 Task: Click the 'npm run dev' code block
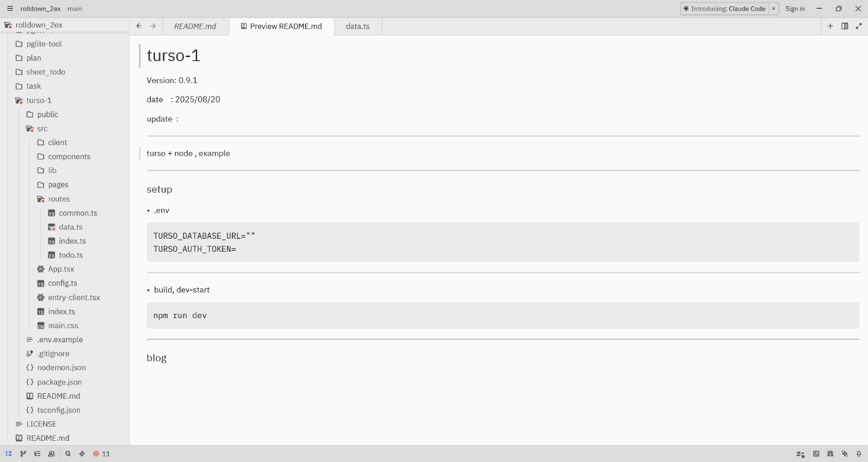point(503,316)
